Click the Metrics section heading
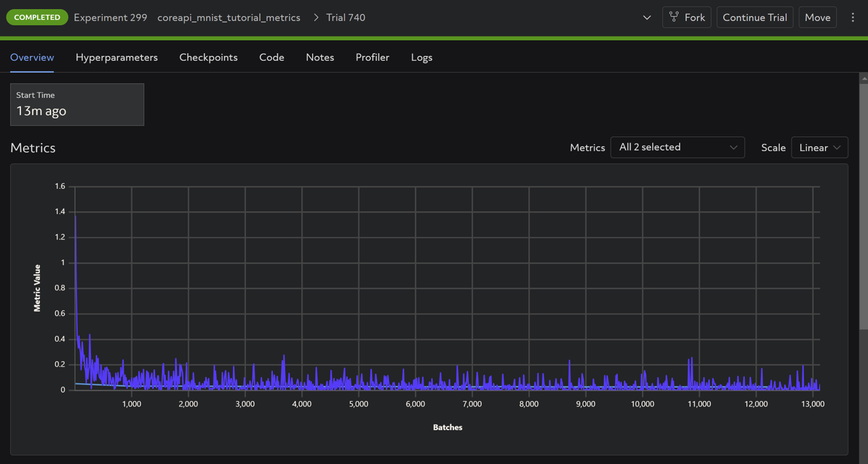The image size is (868, 464). point(33,147)
